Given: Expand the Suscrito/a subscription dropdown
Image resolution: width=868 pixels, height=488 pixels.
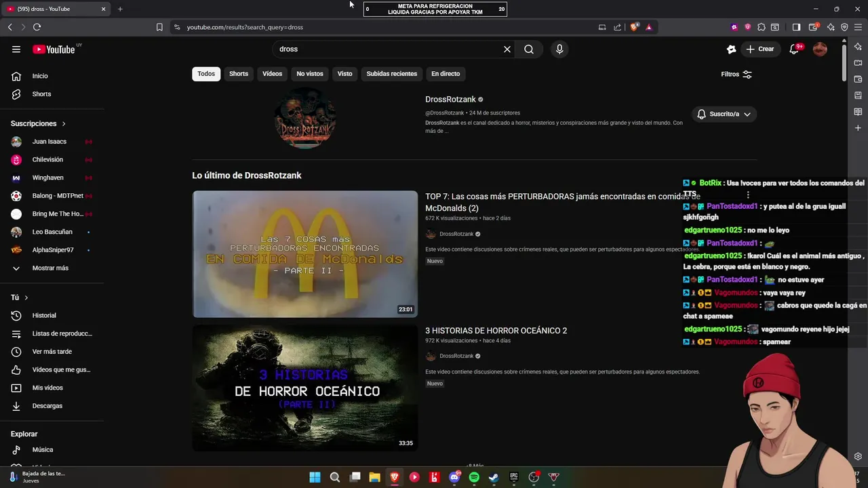Looking at the screenshot, I should [724, 114].
